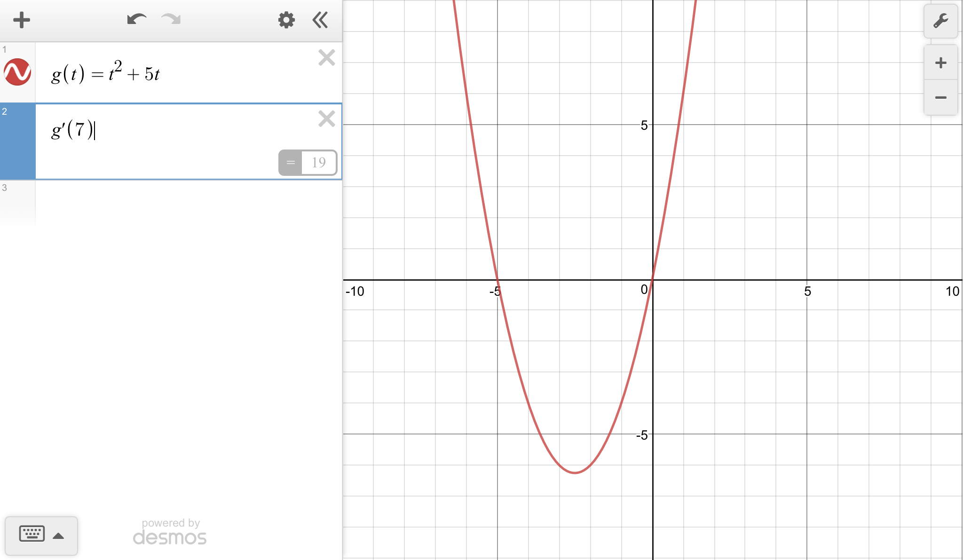Zoom out of the graph

940,98
